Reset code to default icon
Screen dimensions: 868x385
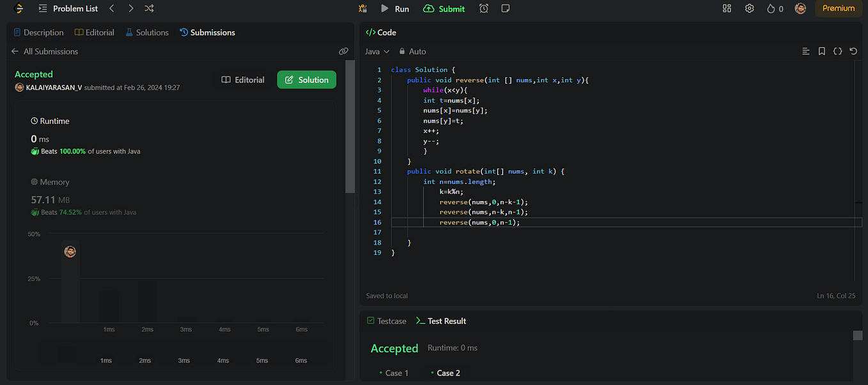(x=853, y=51)
